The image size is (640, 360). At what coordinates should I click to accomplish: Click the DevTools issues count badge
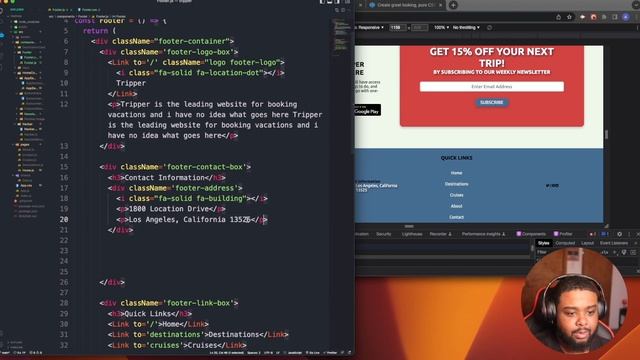604,234
